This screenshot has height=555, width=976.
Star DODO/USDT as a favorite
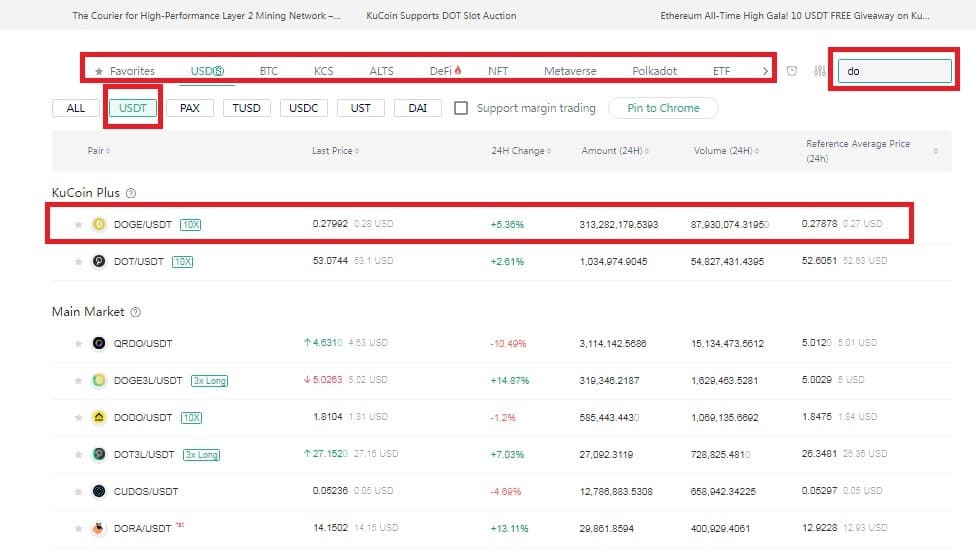click(x=78, y=417)
